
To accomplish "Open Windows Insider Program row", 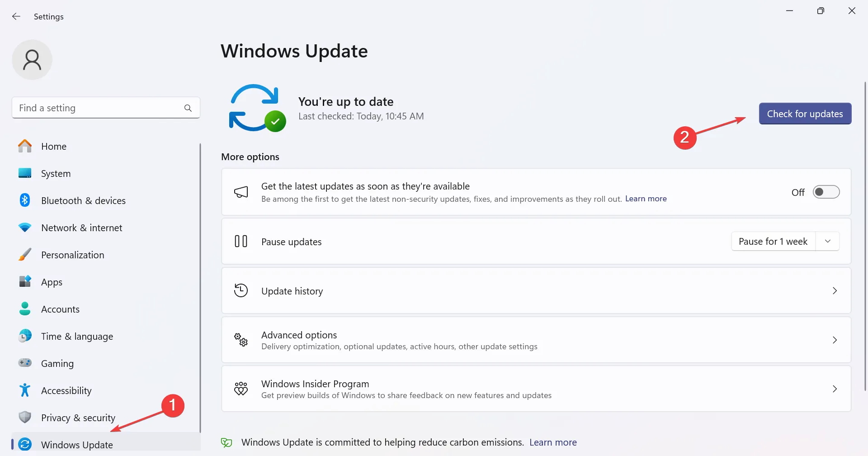I will [536, 389].
